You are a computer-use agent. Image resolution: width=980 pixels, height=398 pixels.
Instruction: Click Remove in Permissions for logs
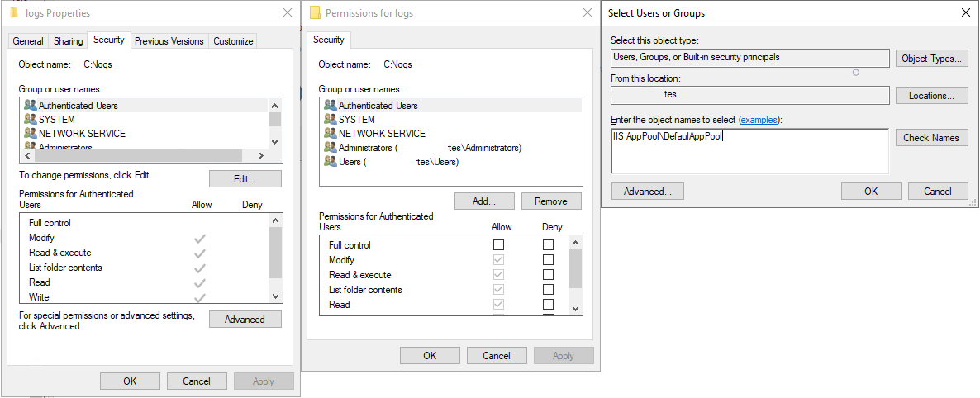click(551, 201)
